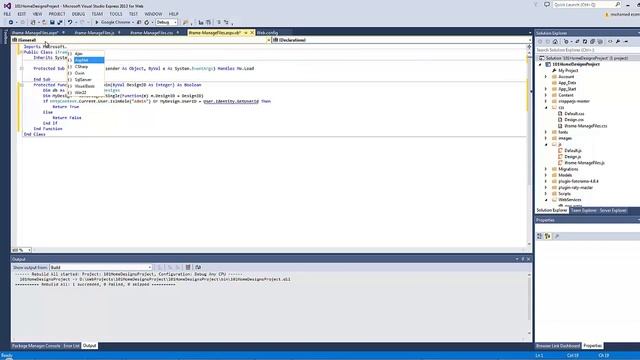Click the Refresh browser icon near Debug
The width and height of the screenshot is (640, 360).
coord(147,22)
